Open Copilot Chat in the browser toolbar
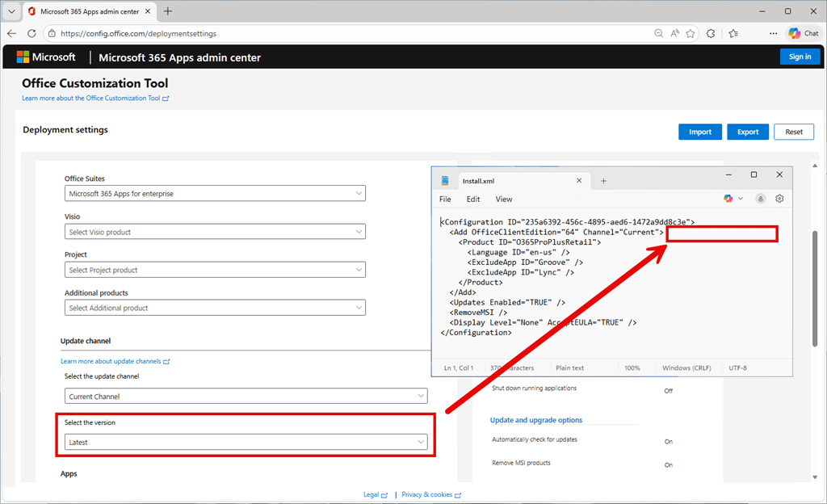Viewport: 827px width, 504px height. [x=804, y=33]
